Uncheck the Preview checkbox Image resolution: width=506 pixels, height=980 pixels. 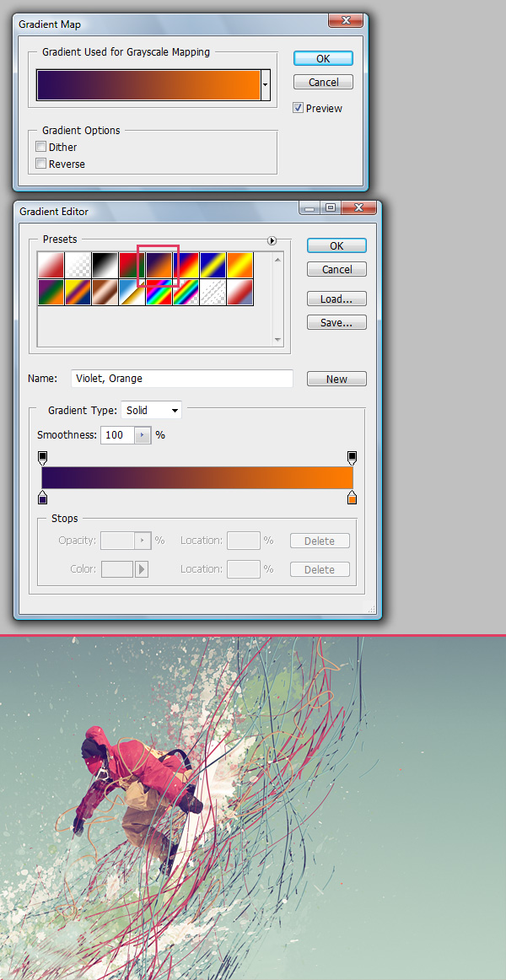tap(299, 107)
